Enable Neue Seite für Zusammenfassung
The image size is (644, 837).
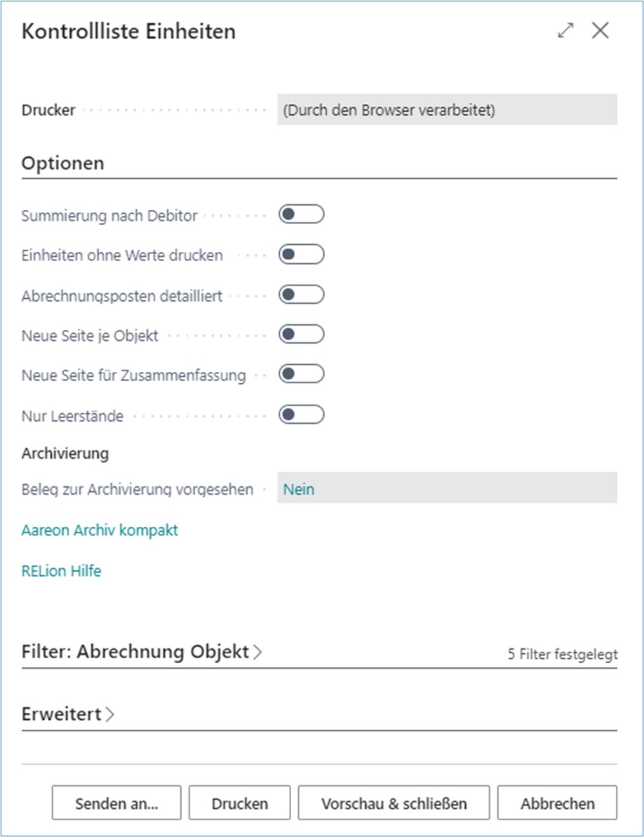pos(300,375)
